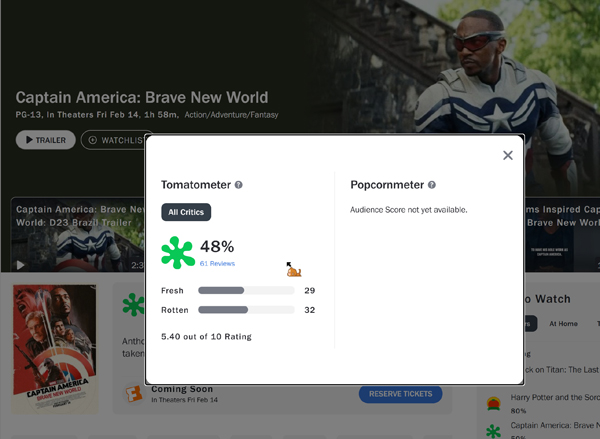Play the D23 Brazil Trailer video
This screenshot has height=439, width=600.
pyautogui.click(x=20, y=265)
